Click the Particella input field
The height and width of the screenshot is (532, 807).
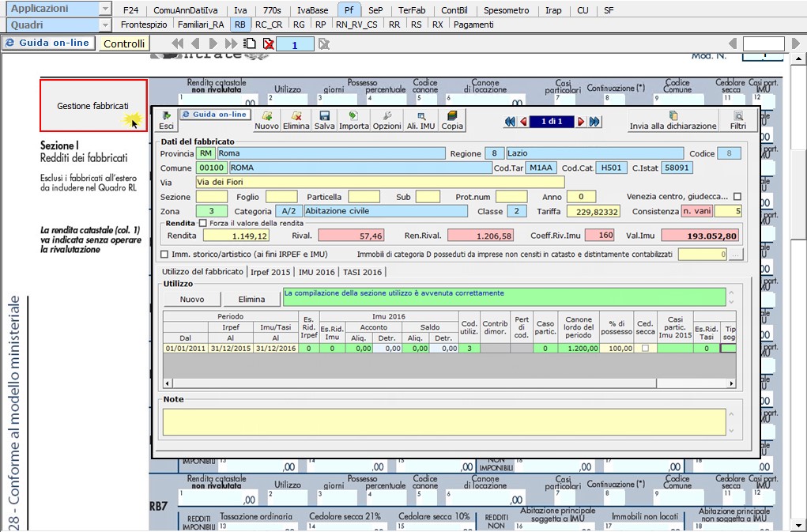point(364,197)
